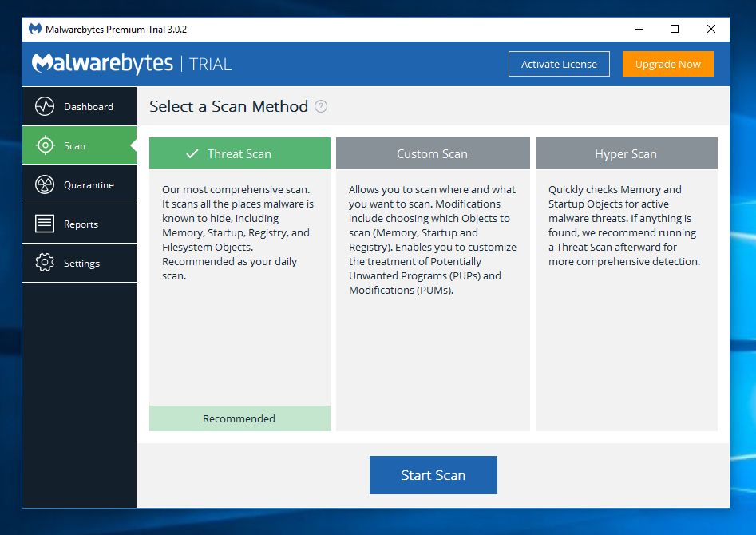This screenshot has width=756, height=535.
Task: Go to the Quarantine section
Action: (80, 184)
